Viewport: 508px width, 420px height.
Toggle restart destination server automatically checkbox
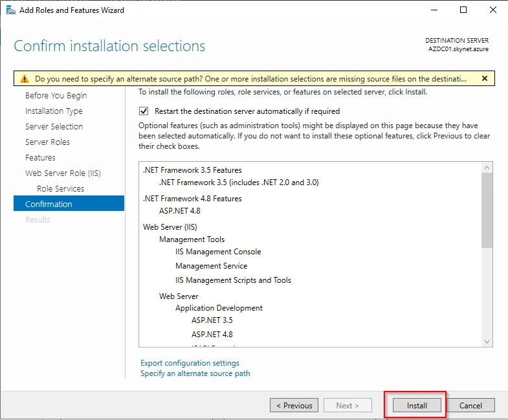pyautogui.click(x=144, y=111)
